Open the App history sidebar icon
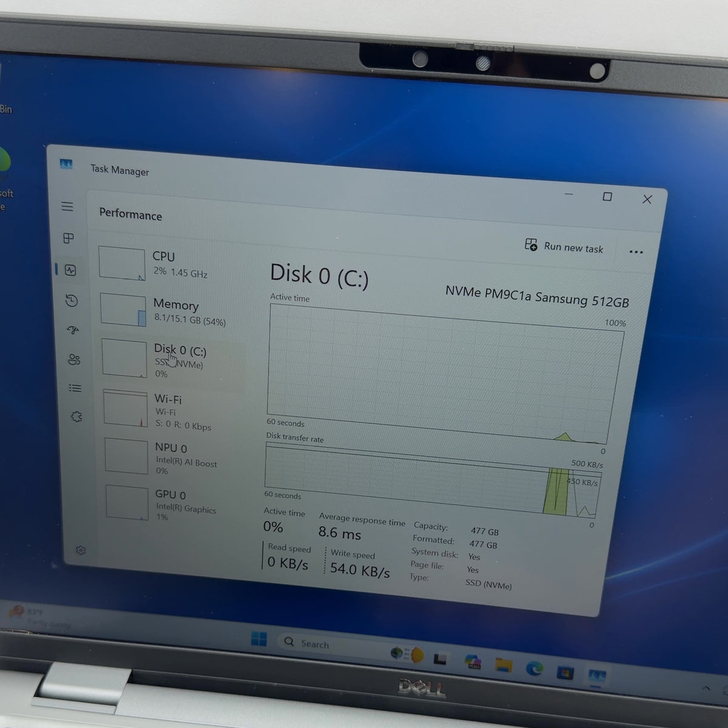Viewport: 728px width, 728px height. (72, 300)
